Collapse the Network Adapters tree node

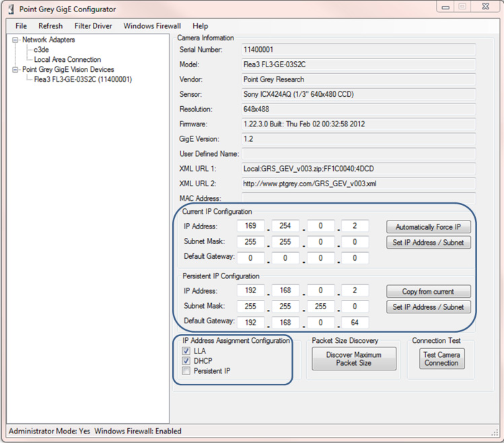point(15,40)
